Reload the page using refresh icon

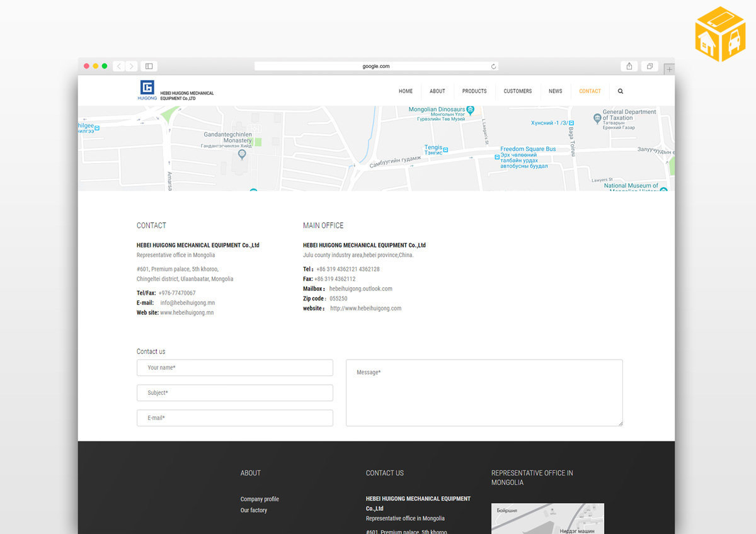493,66
